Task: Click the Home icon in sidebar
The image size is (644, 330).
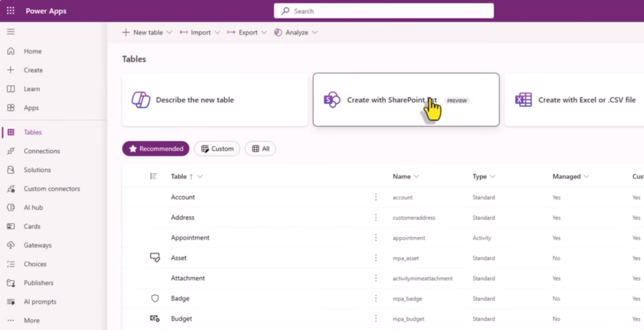Action: 11,51
